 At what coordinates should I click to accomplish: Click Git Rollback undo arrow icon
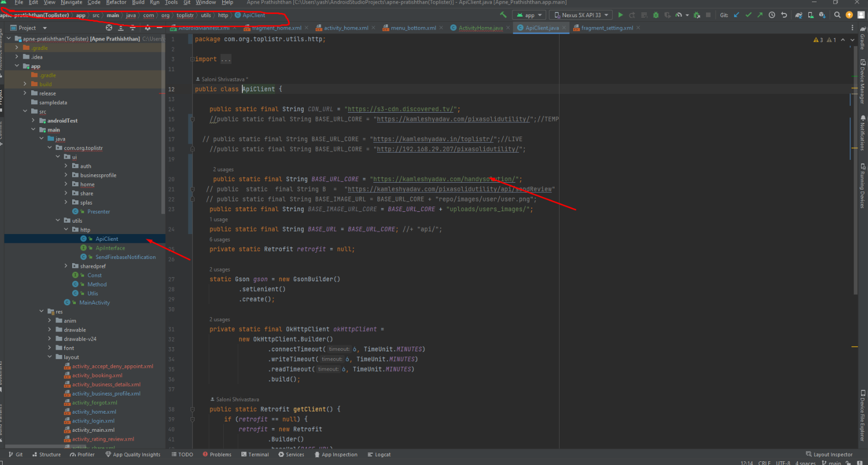tap(784, 15)
